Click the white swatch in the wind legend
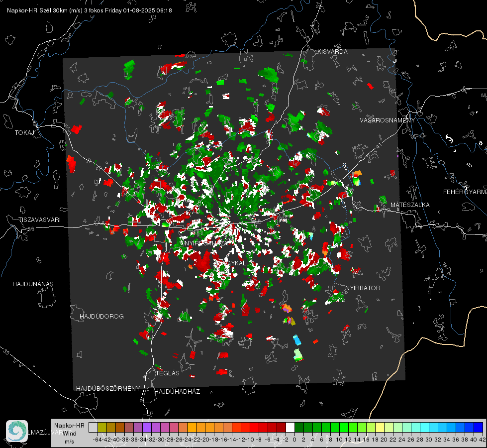 [290, 427]
